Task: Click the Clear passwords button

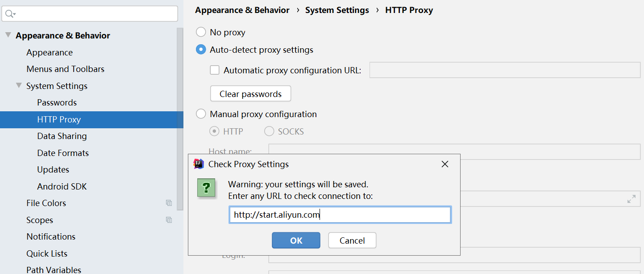Action: pyautogui.click(x=250, y=94)
